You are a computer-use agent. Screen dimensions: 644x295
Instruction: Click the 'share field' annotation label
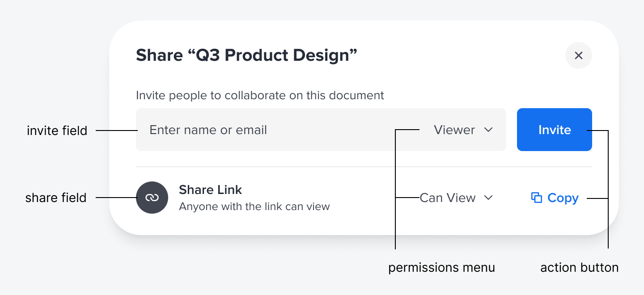(56, 198)
